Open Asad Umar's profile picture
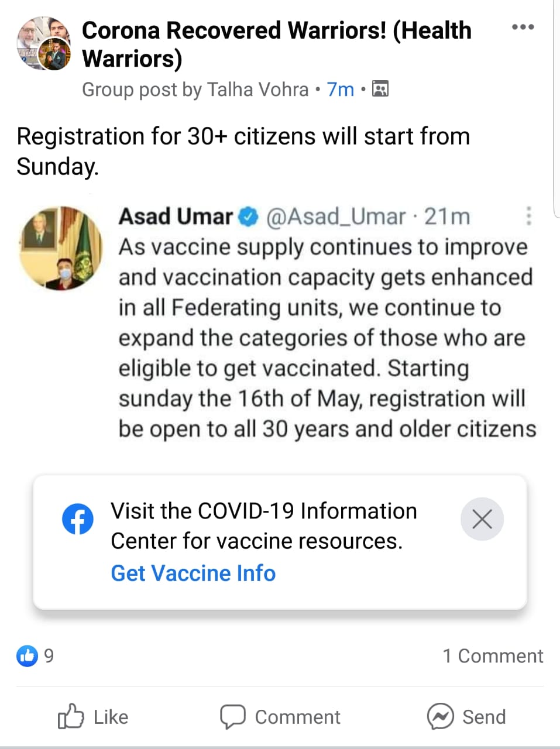The width and height of the screenshot is (560, 749). coord(61,248)
